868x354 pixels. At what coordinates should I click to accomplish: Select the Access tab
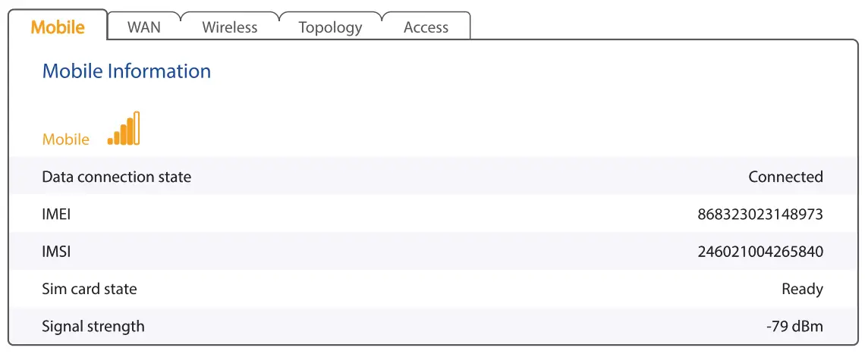point(426,27)
